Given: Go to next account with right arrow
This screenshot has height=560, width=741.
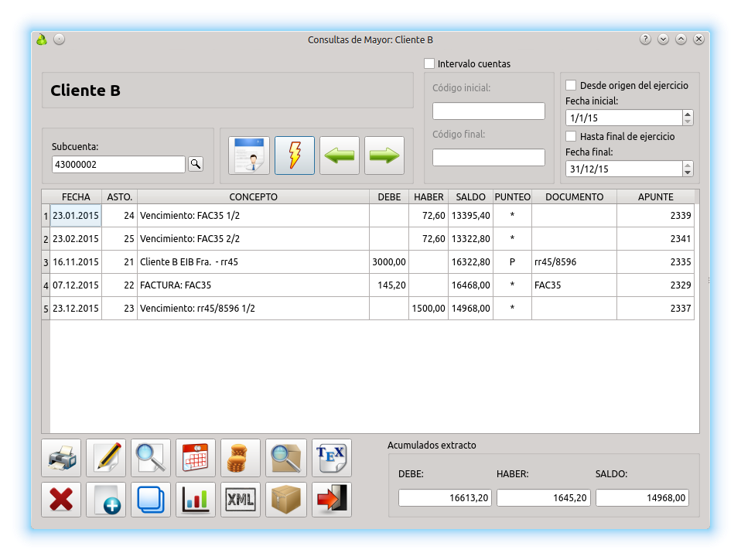Looking at the screenshot, I should pos(384,155).
